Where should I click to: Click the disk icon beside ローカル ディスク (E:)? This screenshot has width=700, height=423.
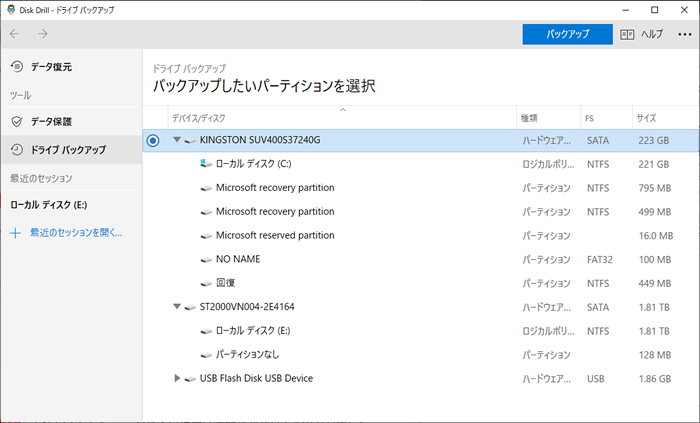tap(206, 332)
